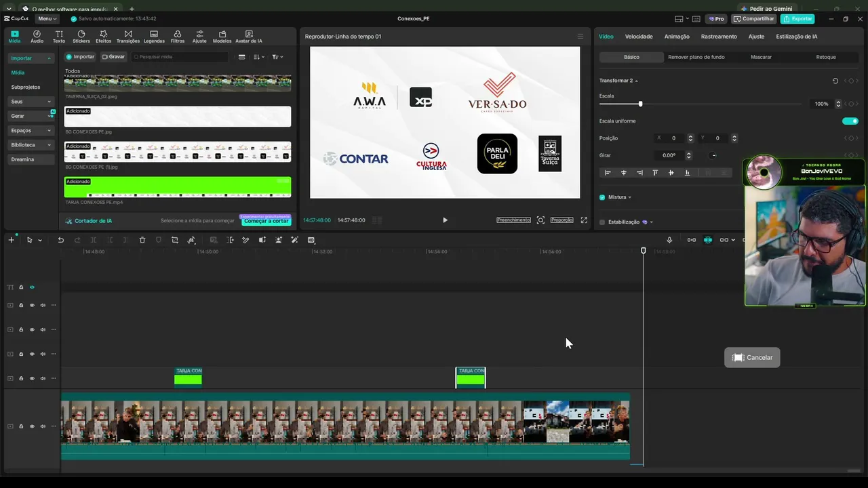Play the timeline preview
Image resolution: width=868 pixels, height=488 pixels.
coord(445,220)
